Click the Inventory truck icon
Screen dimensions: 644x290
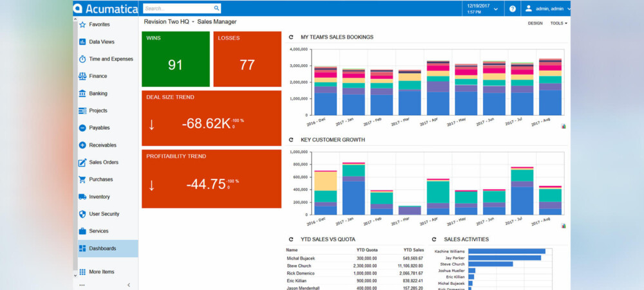[82, 197]
